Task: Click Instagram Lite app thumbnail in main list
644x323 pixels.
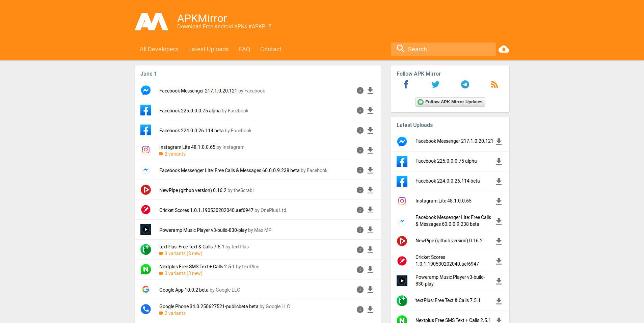Action: [x=146, y=150]
